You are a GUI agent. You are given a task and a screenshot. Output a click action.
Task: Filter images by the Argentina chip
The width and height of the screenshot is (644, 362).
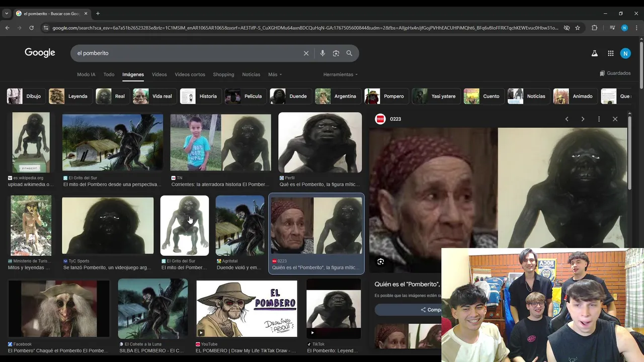click(x=338, y=96)
